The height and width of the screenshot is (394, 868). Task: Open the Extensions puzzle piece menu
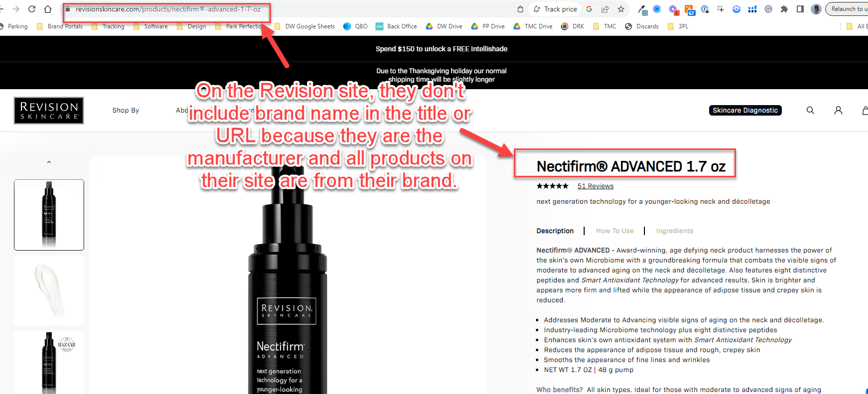coord(784,9)
